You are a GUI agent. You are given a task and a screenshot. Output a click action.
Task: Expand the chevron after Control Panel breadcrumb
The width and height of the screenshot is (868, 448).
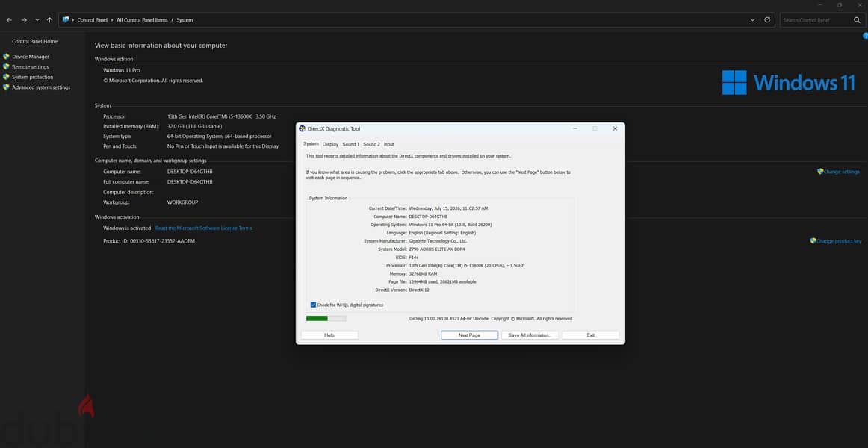coord(112,20)
